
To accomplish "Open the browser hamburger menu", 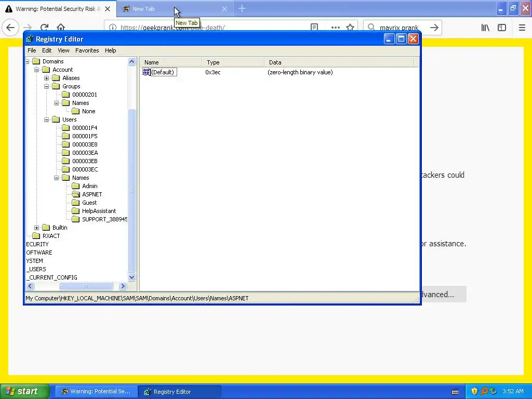I will [x=522, y=28].
